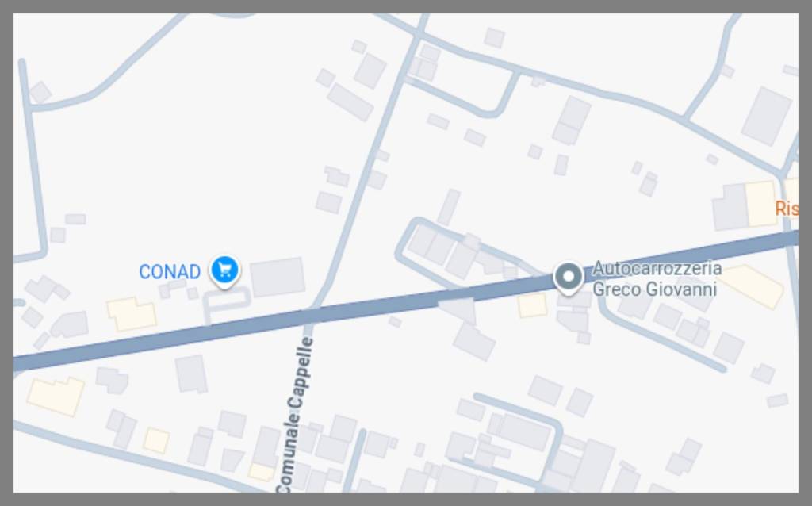Click the large gray building right of CONAD pin
Viewport: 812px width, 506px height.
(x=278, y=277)
